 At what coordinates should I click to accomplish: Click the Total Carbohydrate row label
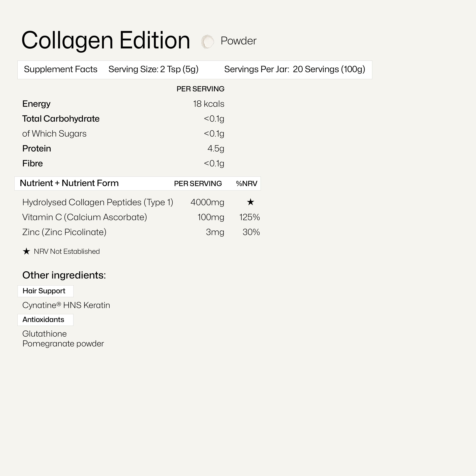(x=61, y=119)
